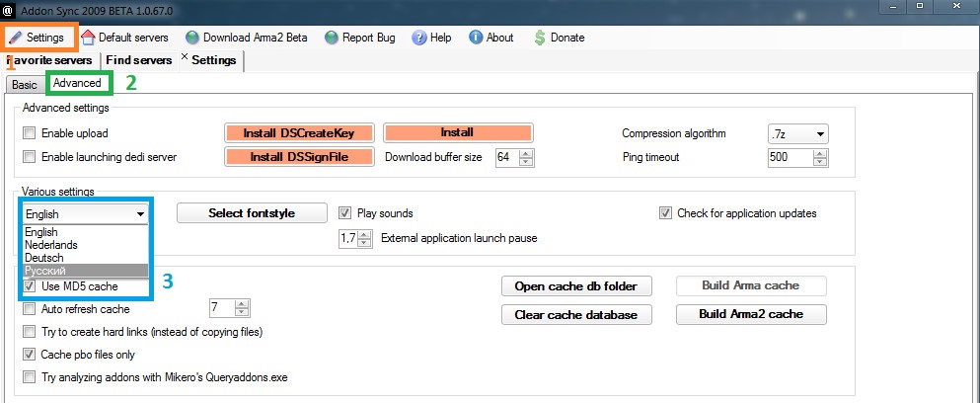Click the Report Bug globe icon
The image size is (980, 403).
pyautogui.click(x=332, y=38)
